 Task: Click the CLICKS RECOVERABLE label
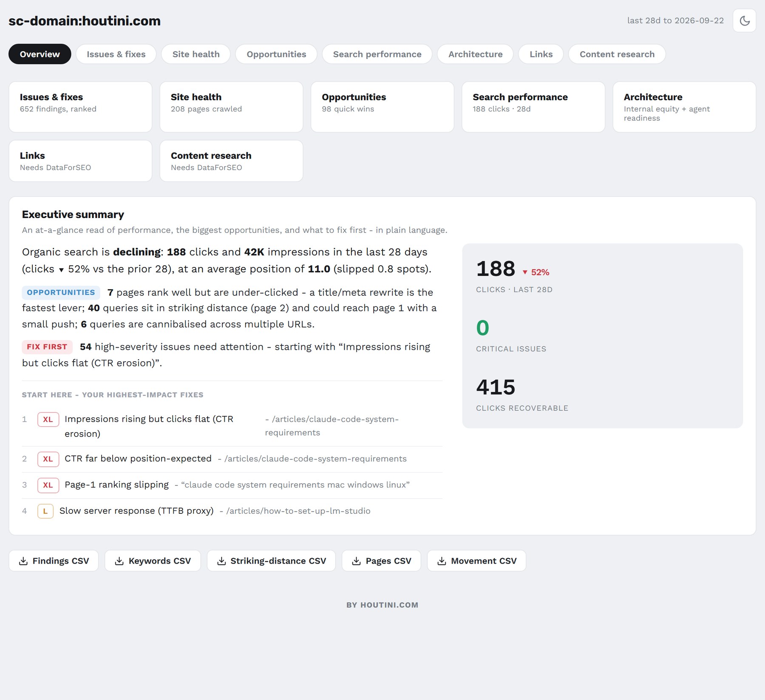(522, 408)
